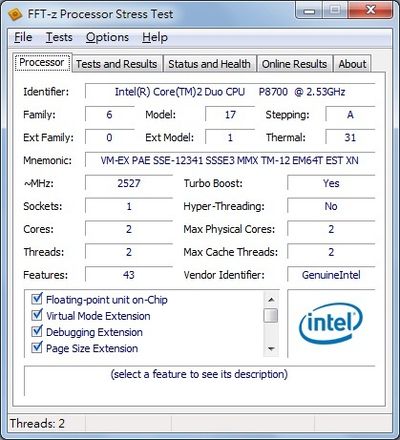Open the Online Results tab
Image resolution: width=400 pixels, height=440 pixels.
click(294, 64)
